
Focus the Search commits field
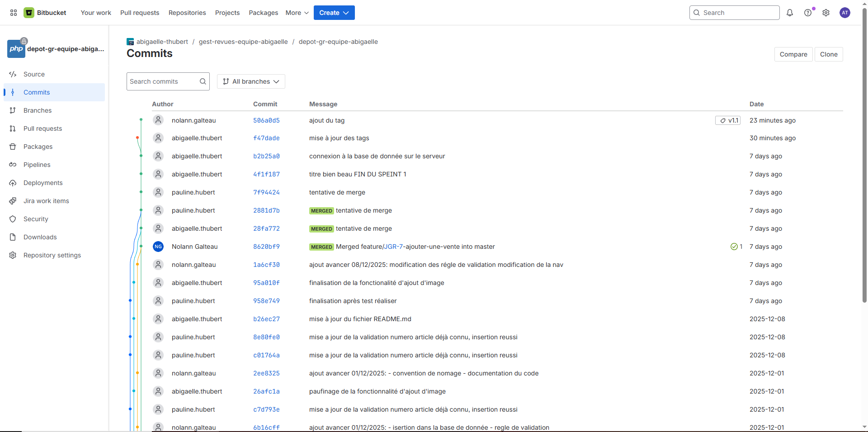[168, 81]
